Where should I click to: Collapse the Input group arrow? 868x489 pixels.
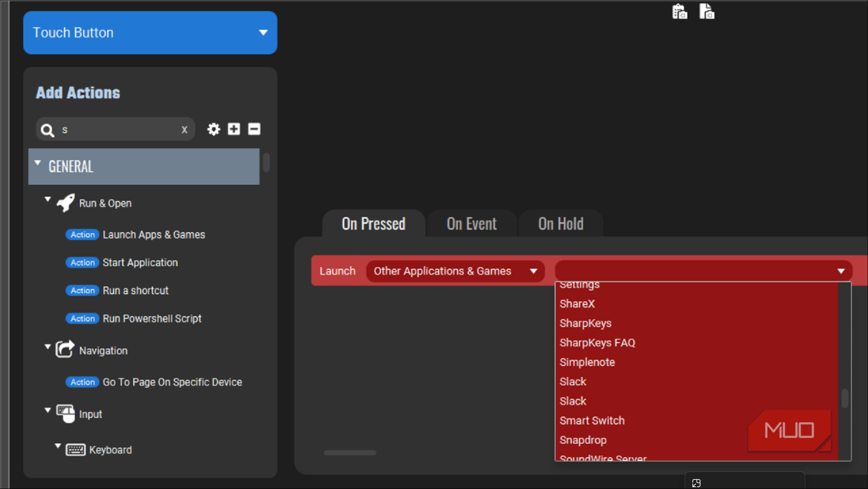(x=47, y=411)
